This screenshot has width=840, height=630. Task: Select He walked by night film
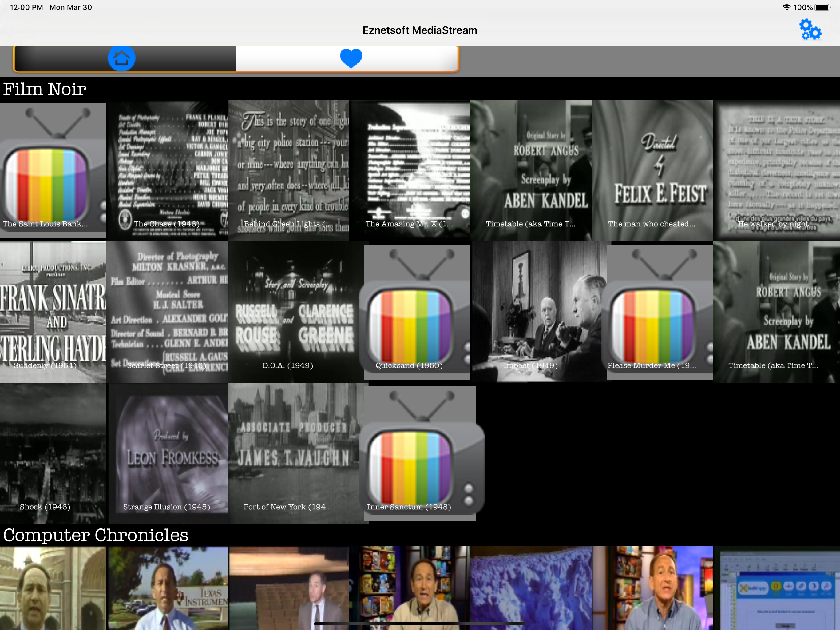pyautogui.click(x=777, y=171)
